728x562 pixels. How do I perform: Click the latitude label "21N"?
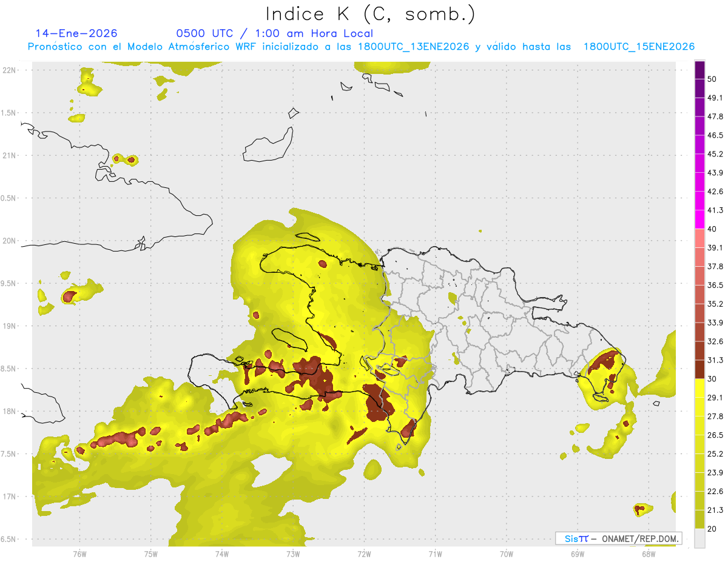click(x=10, y=156)
